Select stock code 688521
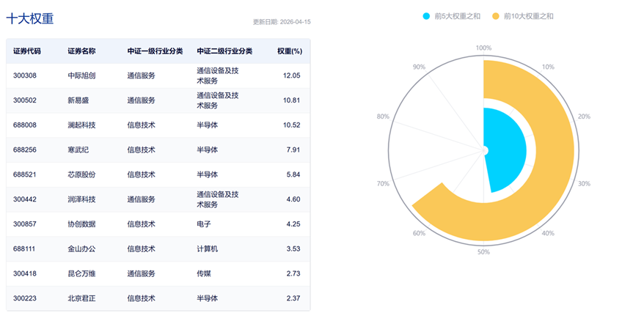 click(25, 174)
